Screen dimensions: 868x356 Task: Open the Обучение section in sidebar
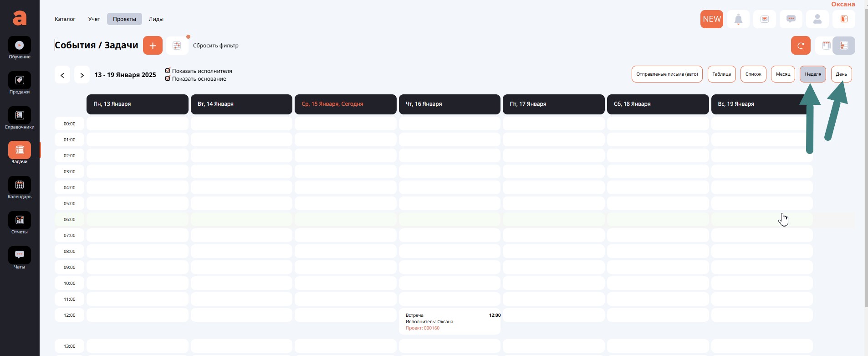point(20,46)
